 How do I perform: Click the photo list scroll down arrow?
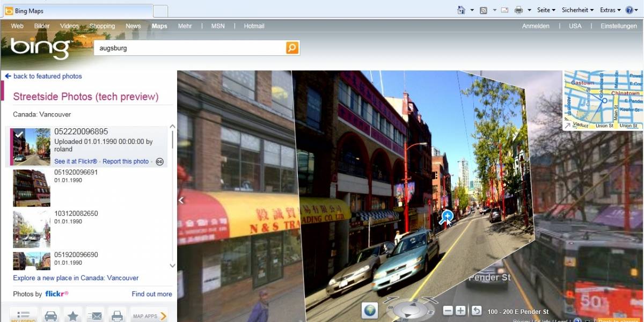coord(172,265)
